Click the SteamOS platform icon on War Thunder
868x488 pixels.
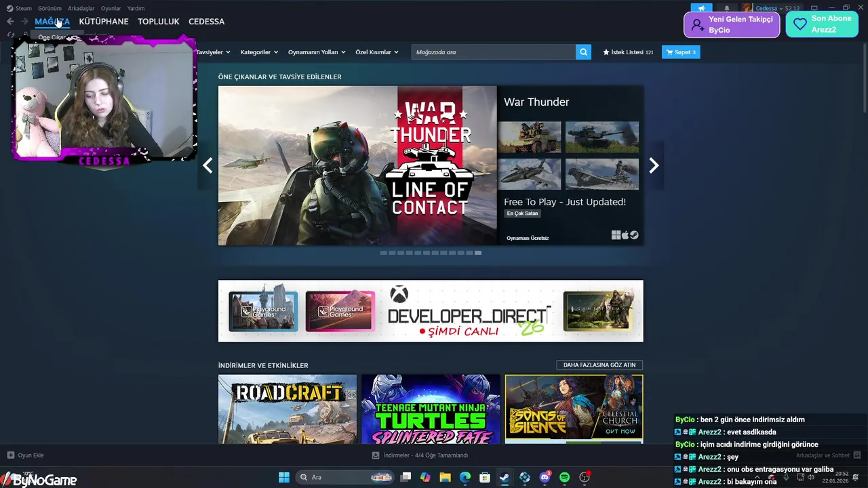pyautogui.click(x=634, y=235)
